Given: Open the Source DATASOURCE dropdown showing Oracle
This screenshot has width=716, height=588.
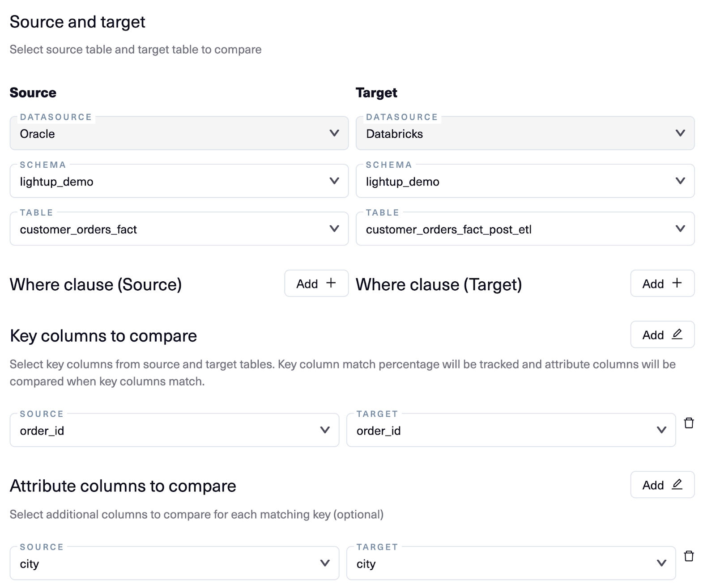Looking at the screenshot, I should tap(179, 133).
